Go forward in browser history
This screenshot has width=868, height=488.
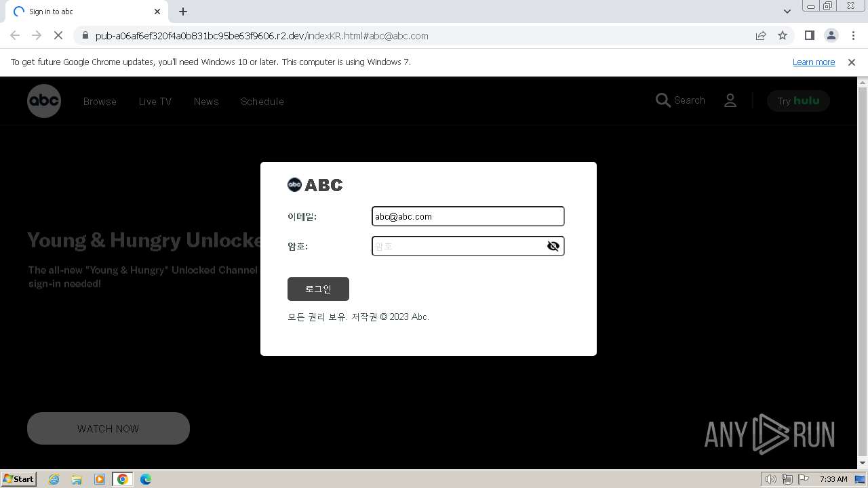pos(37,36)
